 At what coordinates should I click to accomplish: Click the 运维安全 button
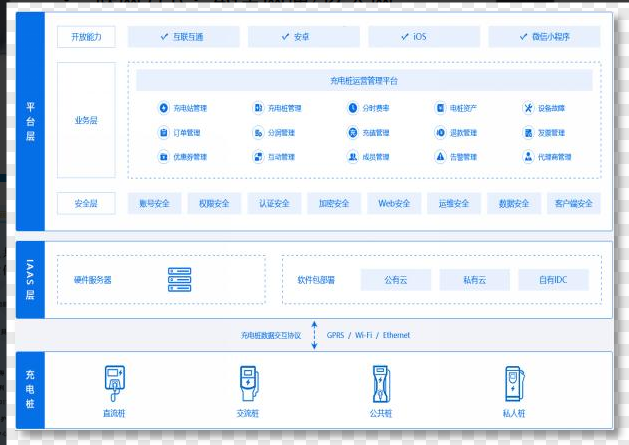point(454,203)
